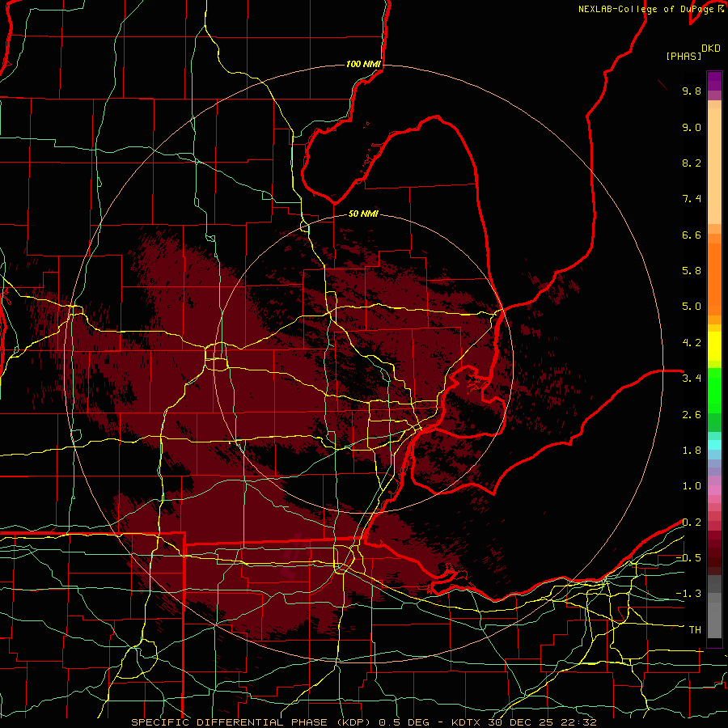This screenshot has width=728, height=728.
Task: Click the KDTX 30 DEC 25 22:32 timestamp
Action: point(523,722)
